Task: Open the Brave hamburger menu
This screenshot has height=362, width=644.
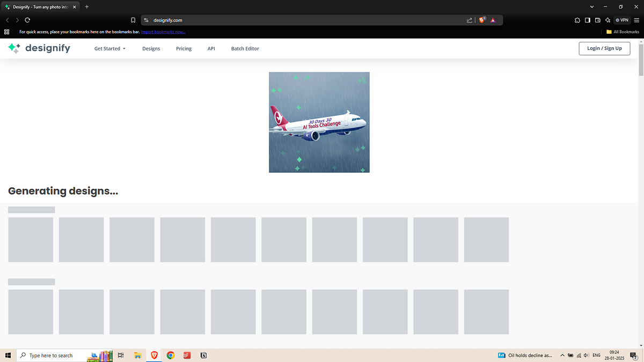Action: pyautogui.click(x=638, y=20)
